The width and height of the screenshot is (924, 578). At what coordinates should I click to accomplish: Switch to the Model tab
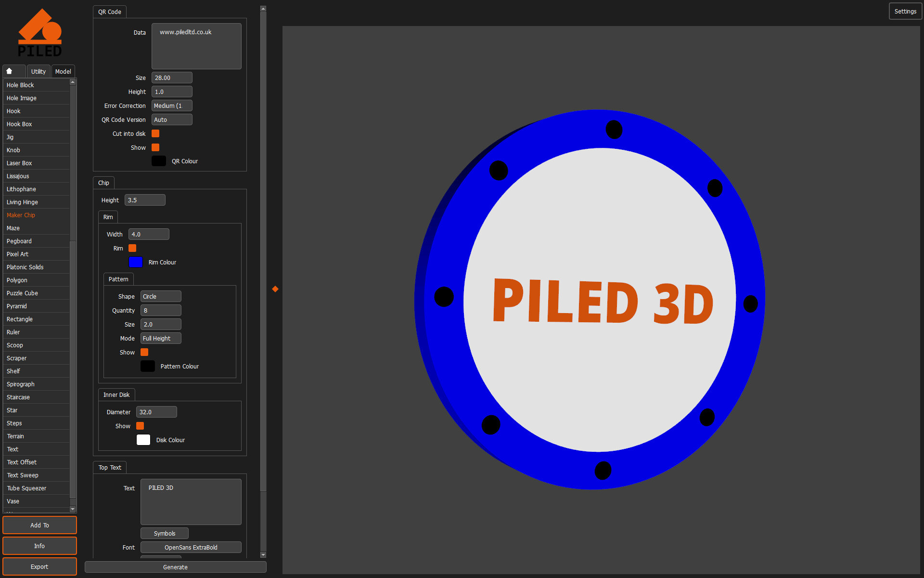point(63,71)
